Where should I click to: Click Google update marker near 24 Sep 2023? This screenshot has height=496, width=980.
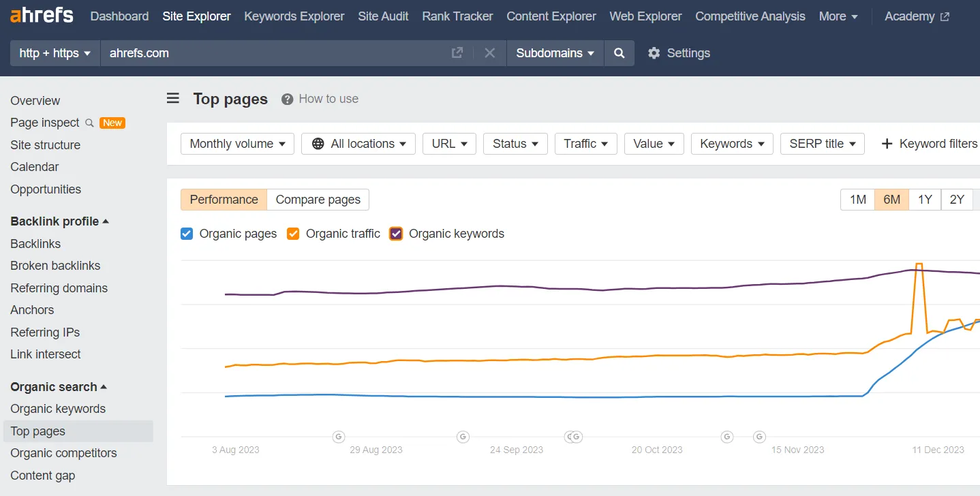tap(463, 436)
